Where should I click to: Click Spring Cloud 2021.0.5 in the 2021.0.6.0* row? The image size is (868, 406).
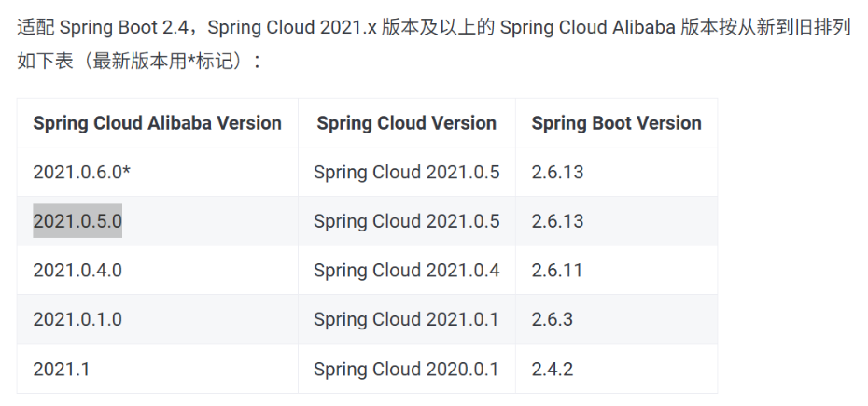tap(406, 173)
